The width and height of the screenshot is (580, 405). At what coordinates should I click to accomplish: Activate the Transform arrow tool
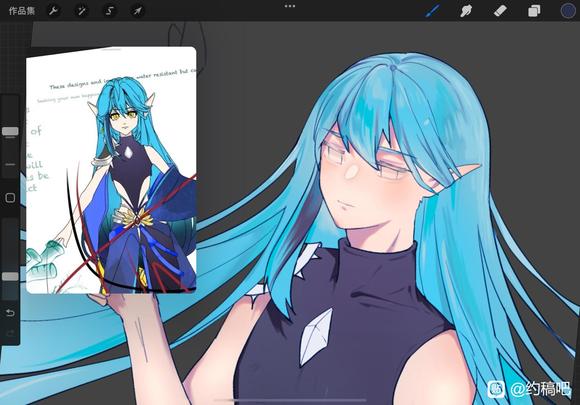point(137,11)
